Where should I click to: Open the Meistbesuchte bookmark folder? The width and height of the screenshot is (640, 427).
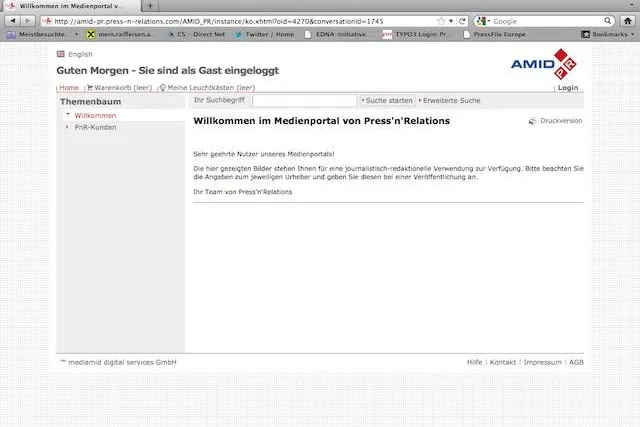point(42,34)
